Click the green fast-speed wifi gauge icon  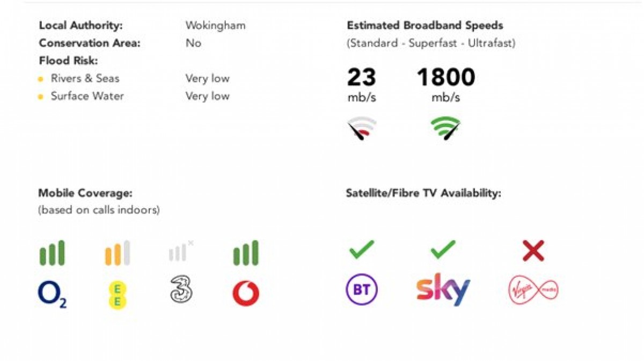click(x=446, y=129)
